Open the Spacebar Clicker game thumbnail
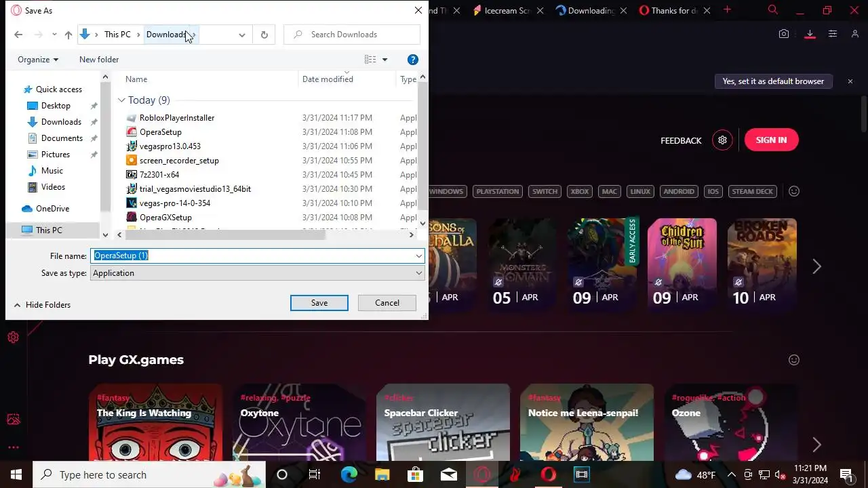The image size is (868, 488). 443,422
